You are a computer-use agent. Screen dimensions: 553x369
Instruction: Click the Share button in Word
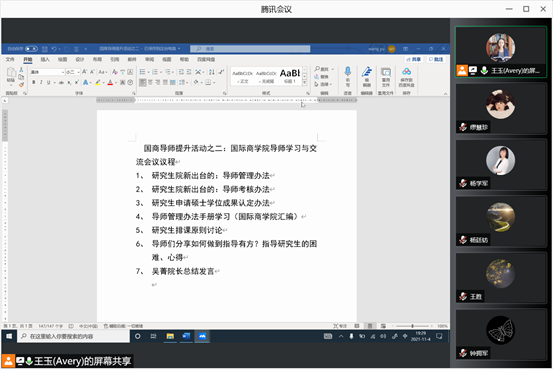(x=414, y=59)
